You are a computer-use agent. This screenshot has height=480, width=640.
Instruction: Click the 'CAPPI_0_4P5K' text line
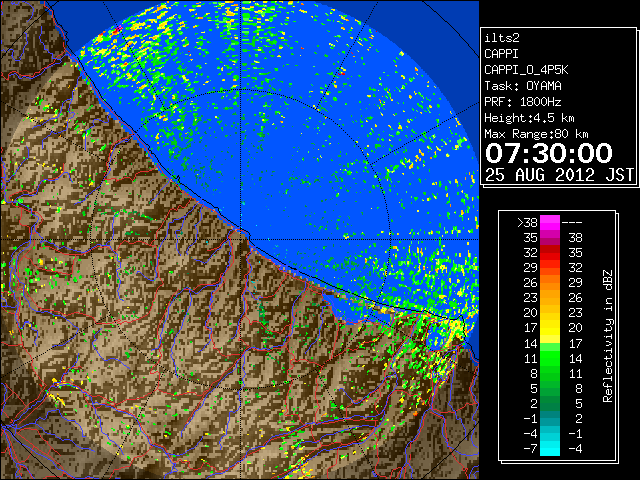point(526,70)
